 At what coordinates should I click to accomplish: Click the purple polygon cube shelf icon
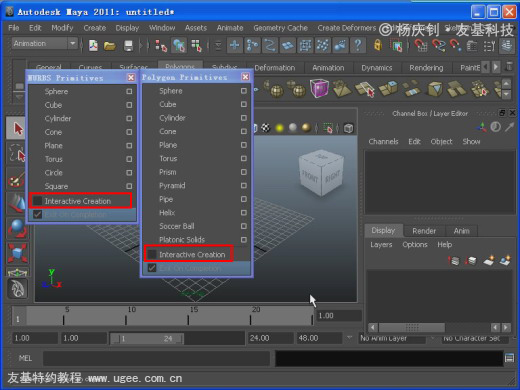tap(319, 89)
